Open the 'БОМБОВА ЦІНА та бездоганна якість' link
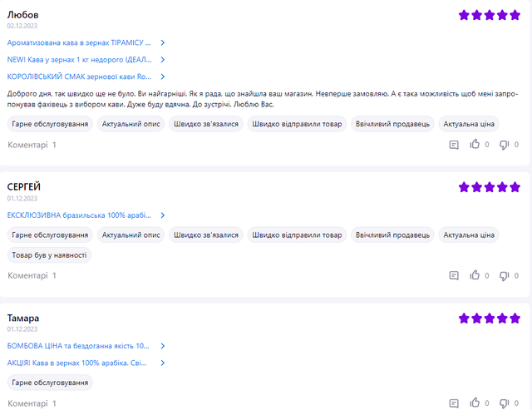 pos(78,345)
